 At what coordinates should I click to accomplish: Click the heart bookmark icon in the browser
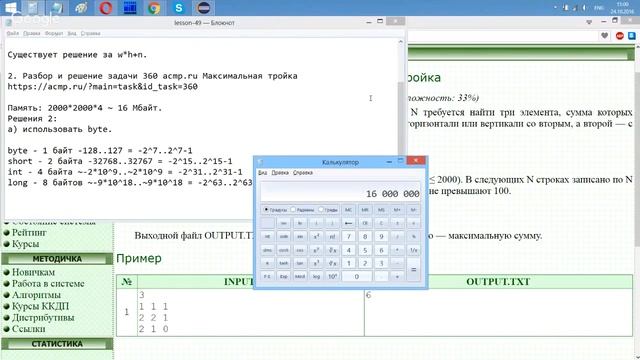[x=605, y=36]
